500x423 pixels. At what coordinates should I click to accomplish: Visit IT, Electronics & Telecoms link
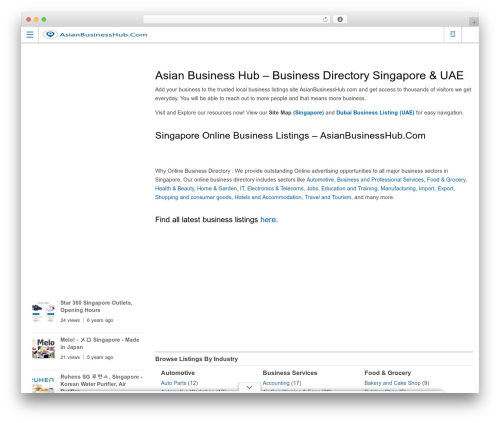272,189
